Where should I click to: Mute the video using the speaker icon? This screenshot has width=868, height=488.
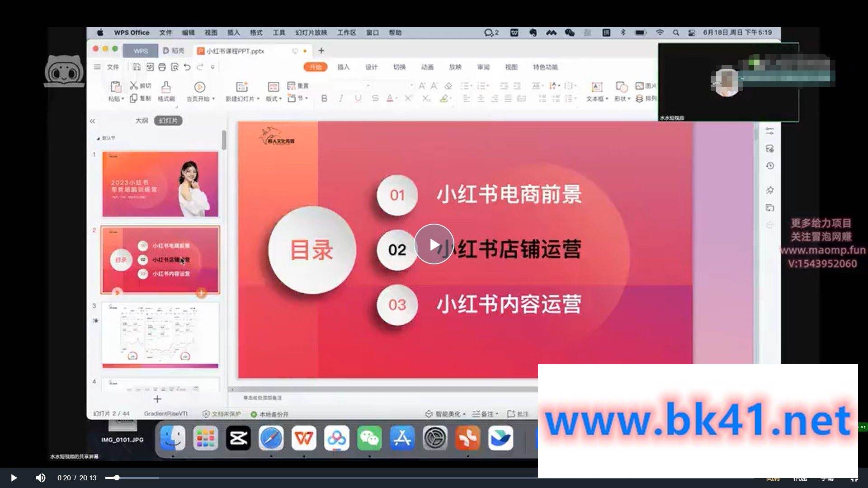click(x=40, y=478)
